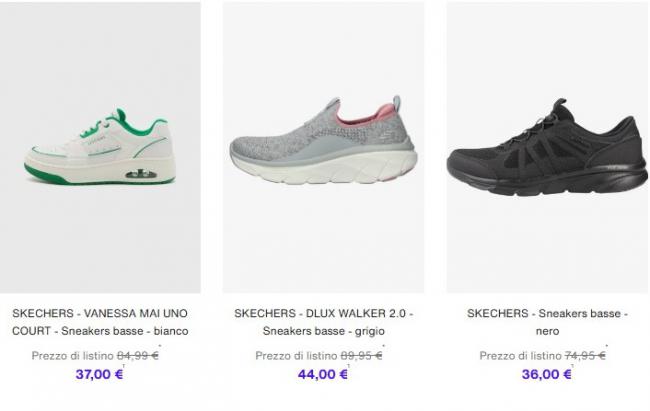Viewport: 650px width, 411px height.
Task: Click the DLUX WALKER 2.0 product title
Action: 323,322
